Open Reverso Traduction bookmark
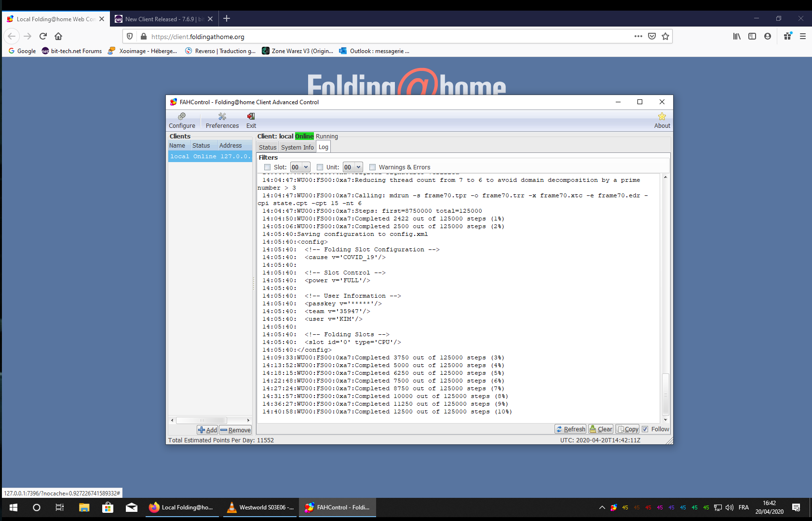This screenshot has width=812, height=521. pos(220,51)
